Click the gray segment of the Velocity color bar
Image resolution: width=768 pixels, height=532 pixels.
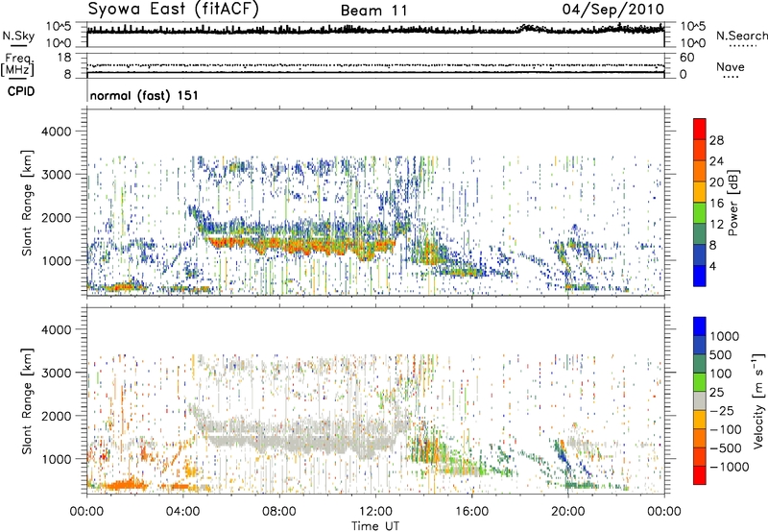tap(700, 401)
